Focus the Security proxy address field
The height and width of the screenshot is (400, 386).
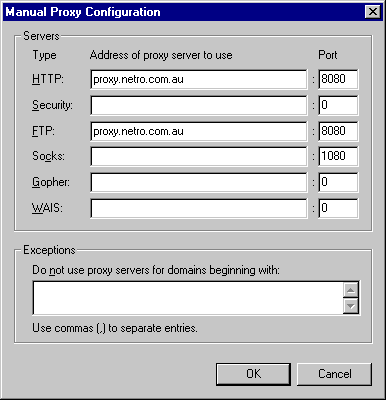pos(199,105)
